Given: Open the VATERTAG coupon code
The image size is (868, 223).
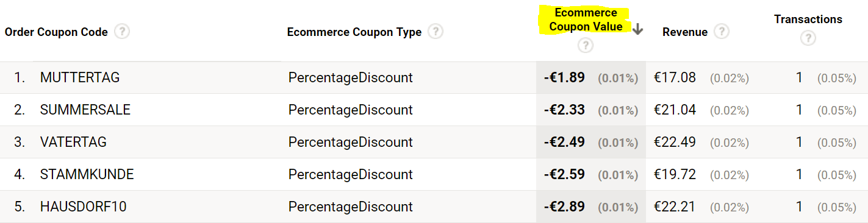Looking at the screenshot, I should point(73,142).
